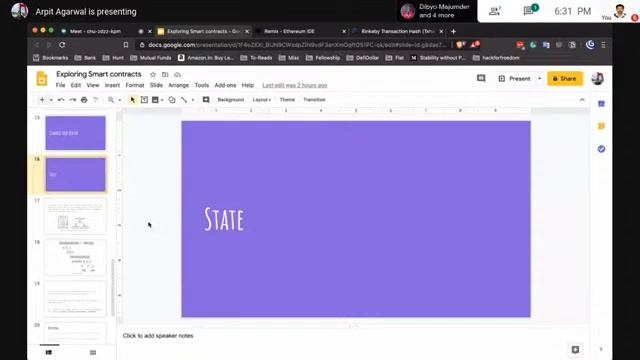Image resolution: width=640 pixels, height=360 pixels.
Task: Open the Layout dropdown
Action: click(262, 100)
